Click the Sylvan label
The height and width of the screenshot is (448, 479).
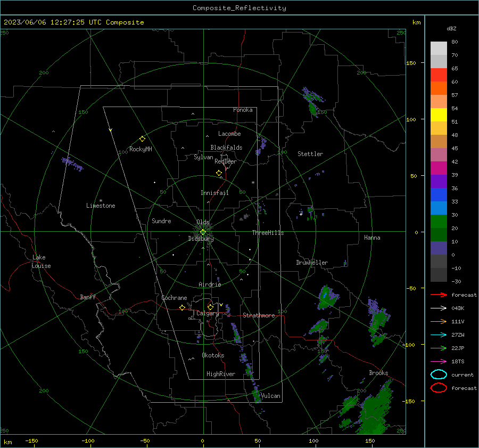pos(203,157)
